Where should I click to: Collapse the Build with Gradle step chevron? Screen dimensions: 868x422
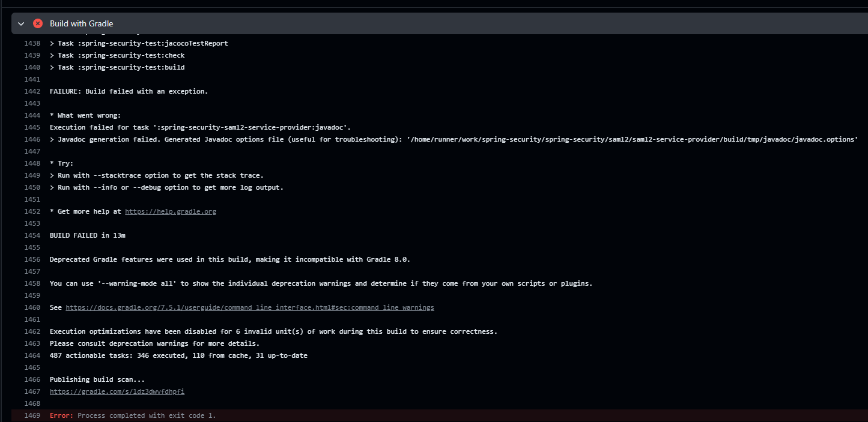pos(21,23)
